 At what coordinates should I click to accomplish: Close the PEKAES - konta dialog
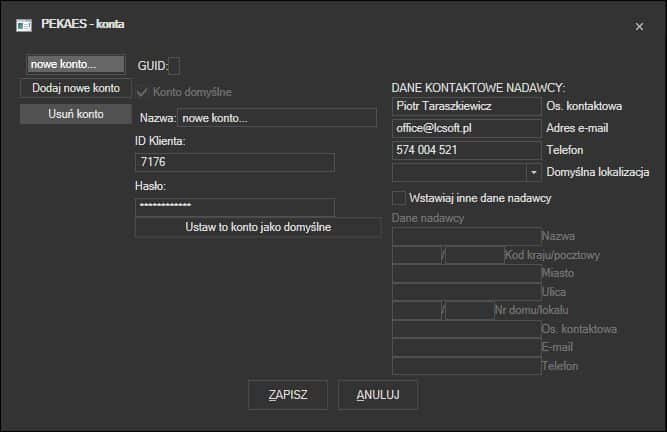(x=639, y=26)
